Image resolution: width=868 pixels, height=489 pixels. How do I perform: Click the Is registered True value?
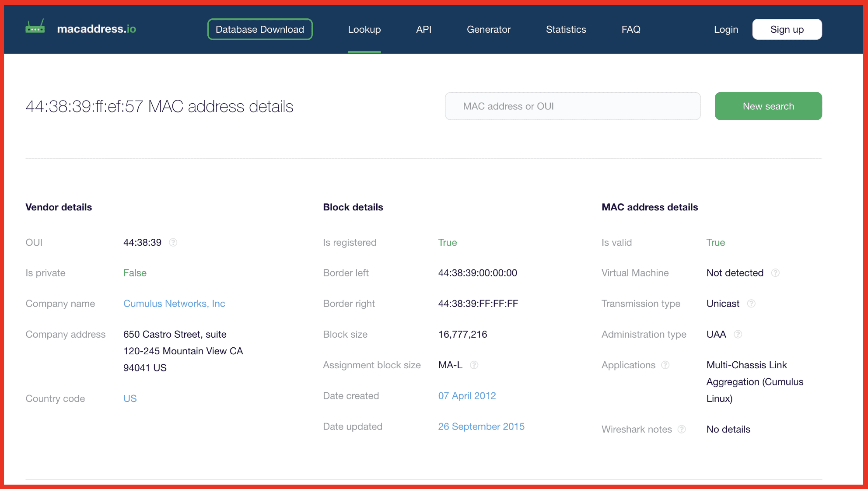(447, 242)
